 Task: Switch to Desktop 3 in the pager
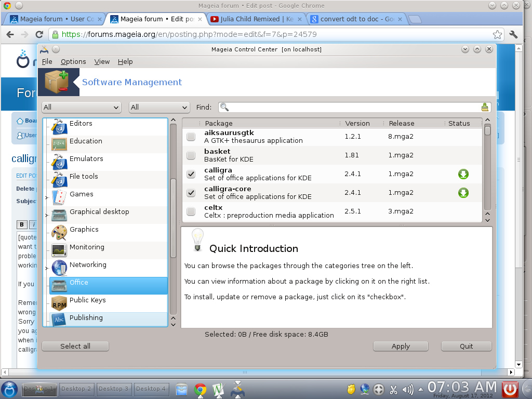pyautogui.click(x=113, y=389)
